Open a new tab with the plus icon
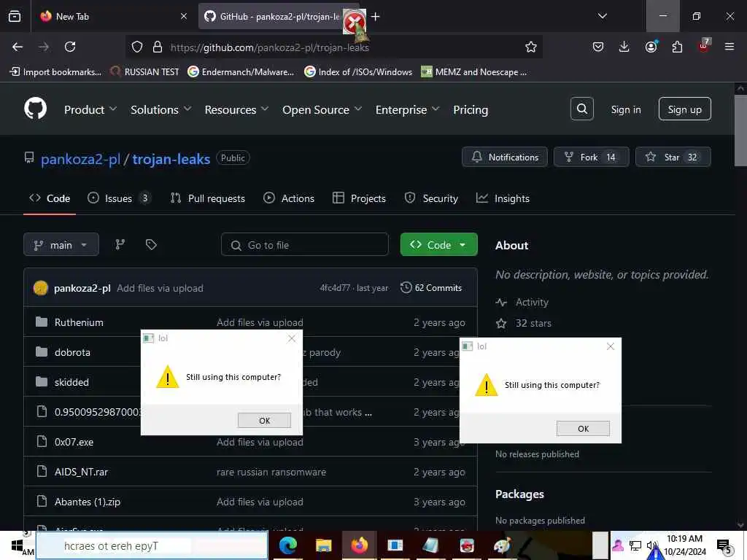The height and width of the screenshot is (560, 747). (x=376, y=16)
